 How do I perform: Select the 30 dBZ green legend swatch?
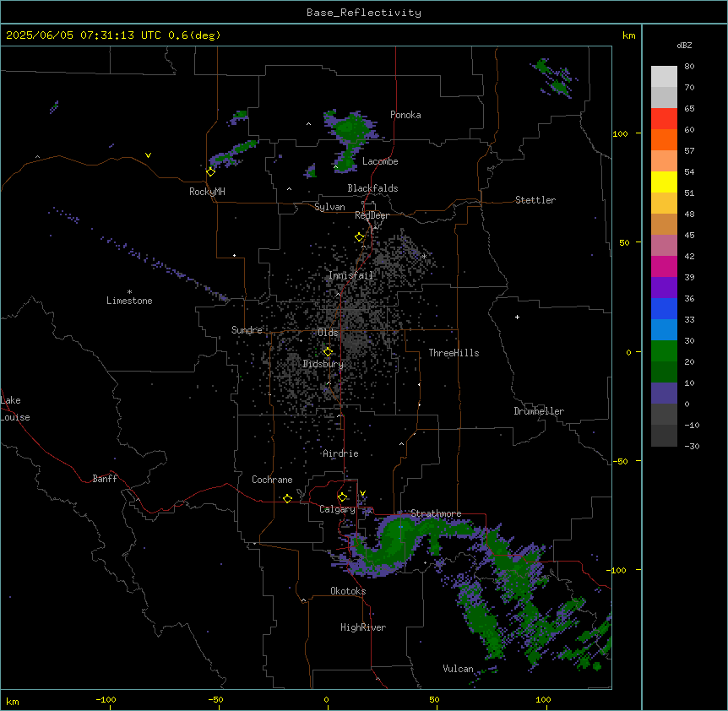point(664,351)
